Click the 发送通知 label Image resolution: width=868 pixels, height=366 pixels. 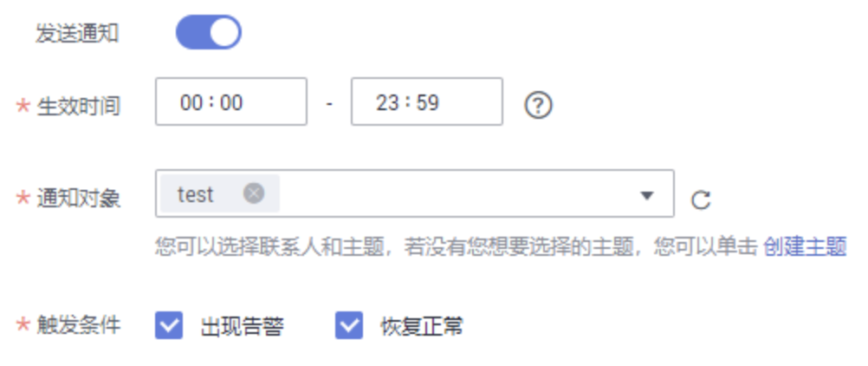(x=77, y=33)
